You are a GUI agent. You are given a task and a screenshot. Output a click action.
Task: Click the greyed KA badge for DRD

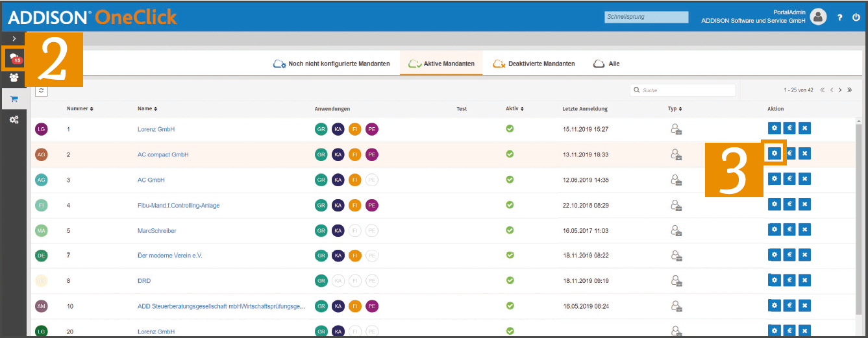pyautogui.click(x=338, y=281)
